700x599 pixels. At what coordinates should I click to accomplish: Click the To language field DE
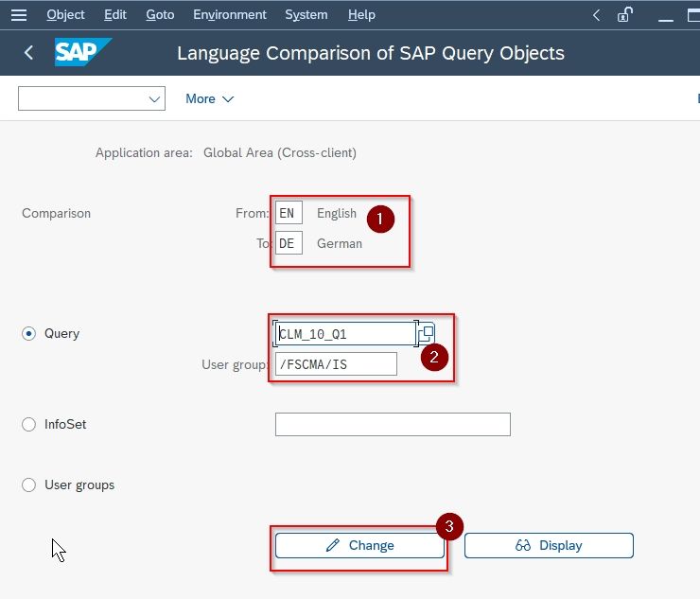(289, 243)
